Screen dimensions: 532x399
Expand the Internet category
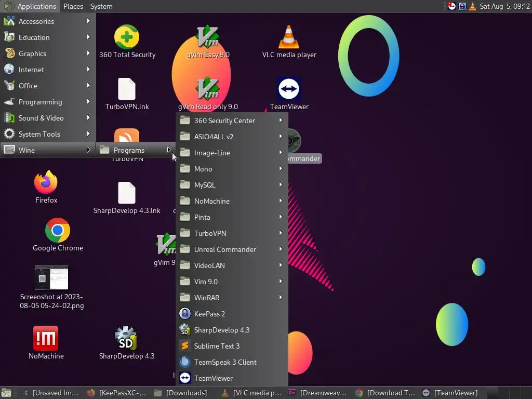coord(48,70)
